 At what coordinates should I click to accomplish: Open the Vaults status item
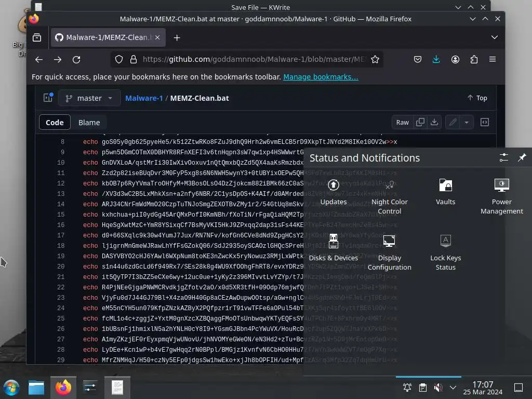coord(445,192)
